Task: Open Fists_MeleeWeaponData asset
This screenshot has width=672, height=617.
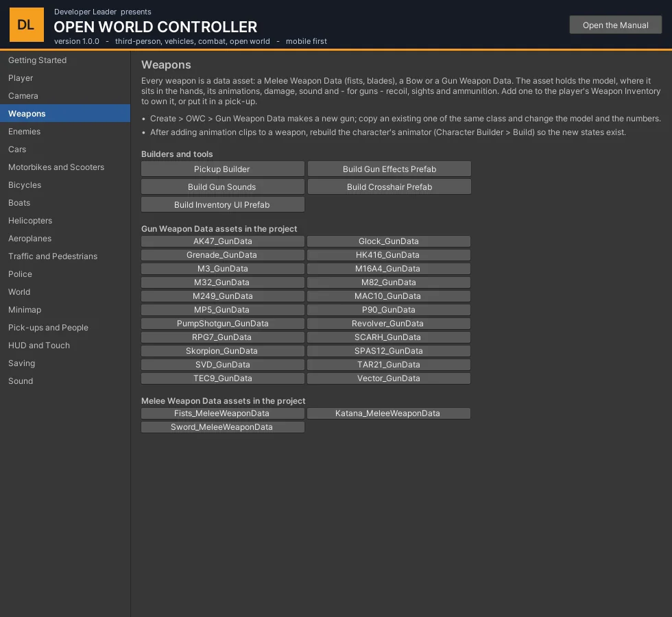Action: point(223,413)
